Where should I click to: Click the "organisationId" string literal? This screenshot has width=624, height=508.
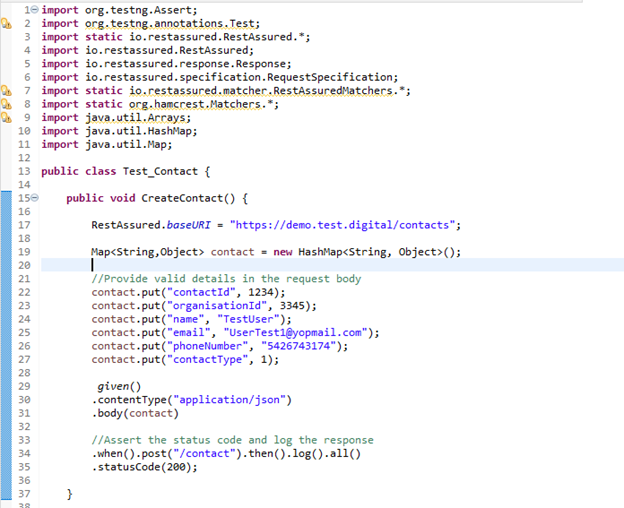coord(216,306)
